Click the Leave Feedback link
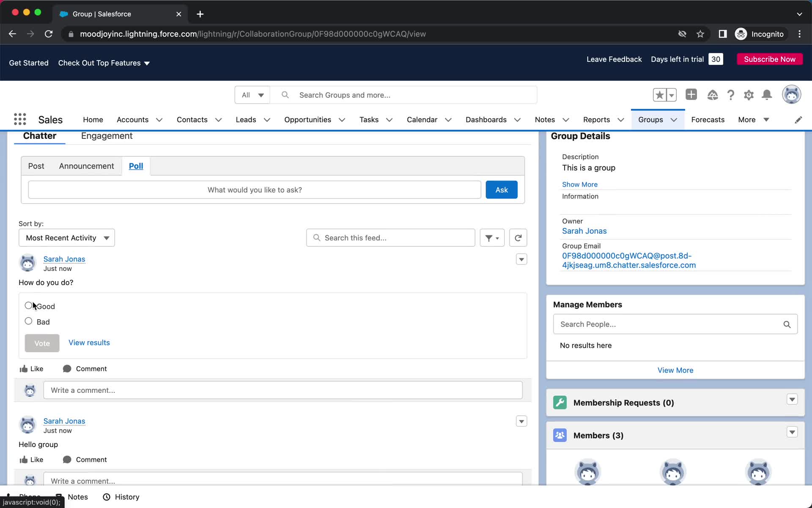The height and width of the screenshot is (508, 812). pos(614,59)
